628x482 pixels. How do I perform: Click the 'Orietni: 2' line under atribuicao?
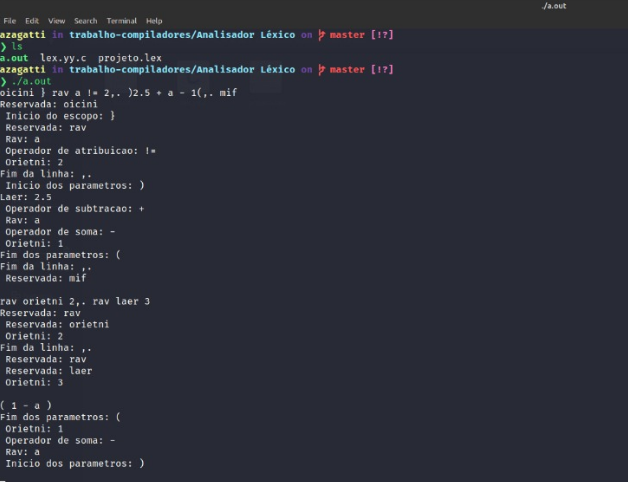coord(34,163)
